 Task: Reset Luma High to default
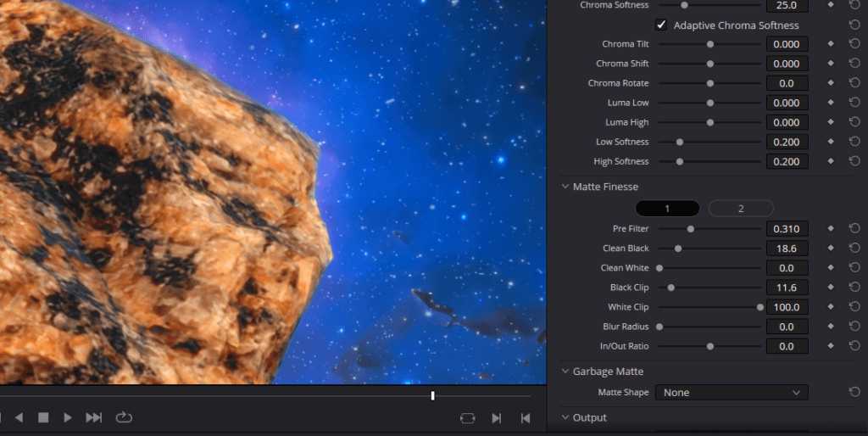854,122
